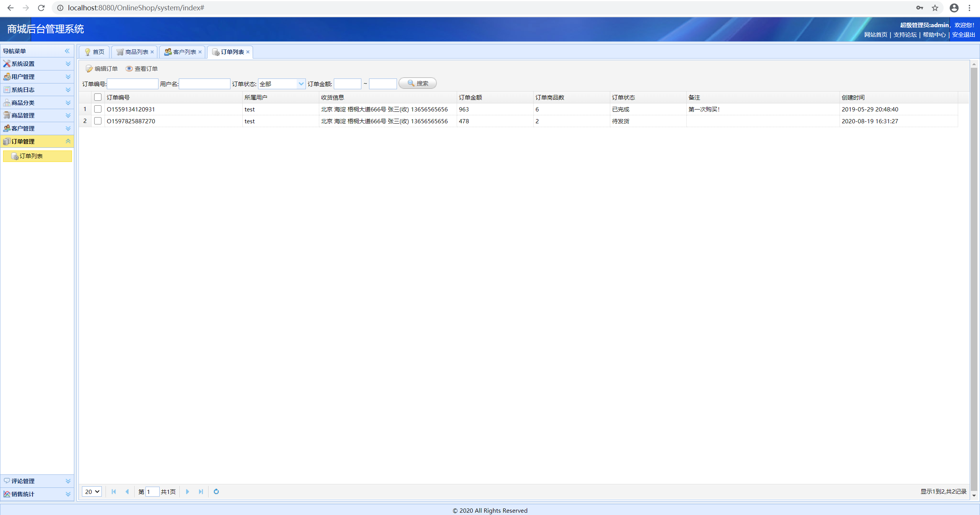The height and width of the screenshot is (515, 980).
Task: Check the row for order O1559134120931
Action: 98,109
